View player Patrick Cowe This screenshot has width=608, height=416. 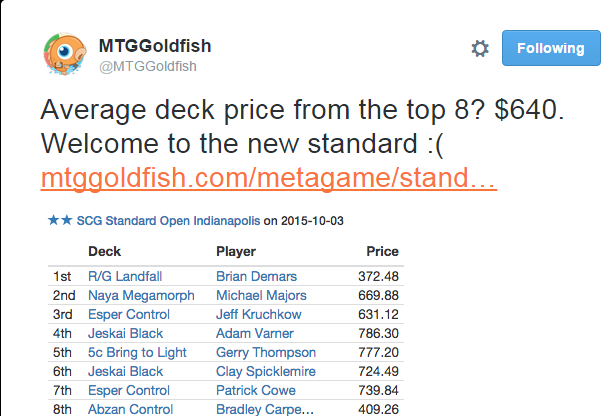[256, 390]
